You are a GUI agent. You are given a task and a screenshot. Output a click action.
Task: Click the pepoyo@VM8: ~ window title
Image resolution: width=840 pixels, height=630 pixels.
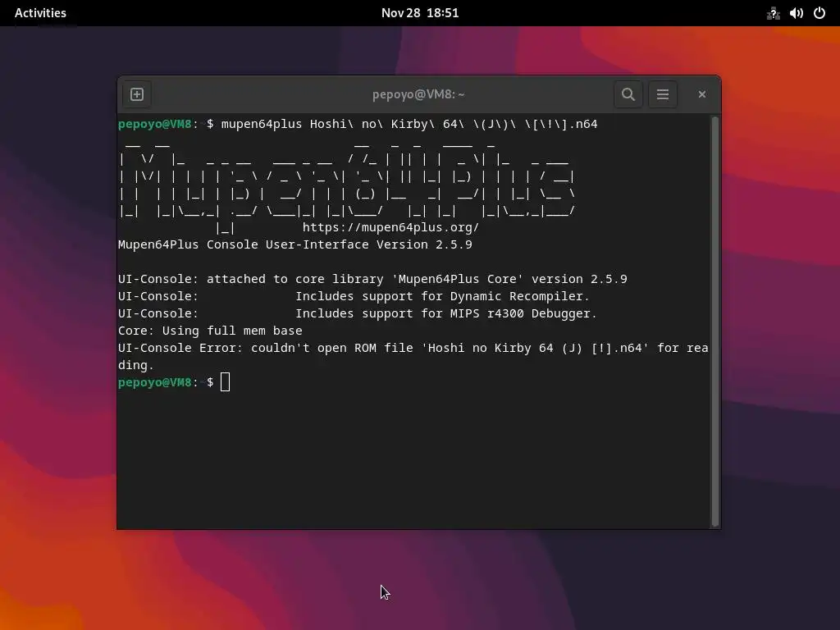click(418, 94)
